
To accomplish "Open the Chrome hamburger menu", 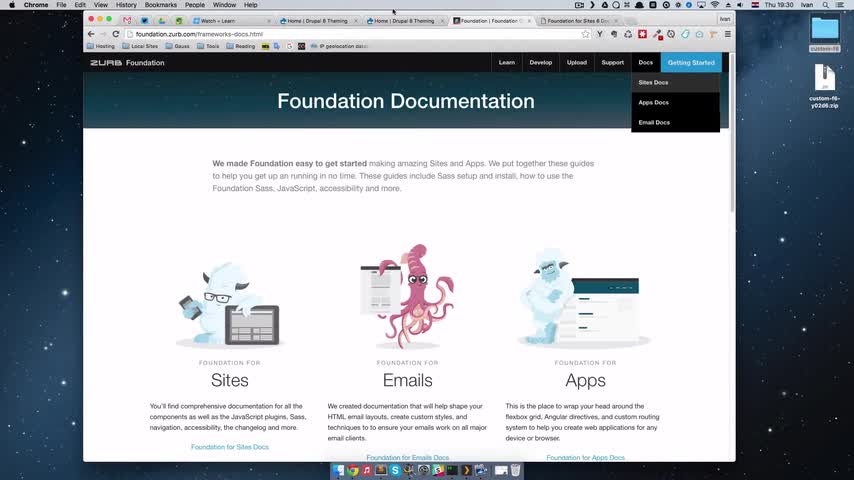I will tap(728, 34).
